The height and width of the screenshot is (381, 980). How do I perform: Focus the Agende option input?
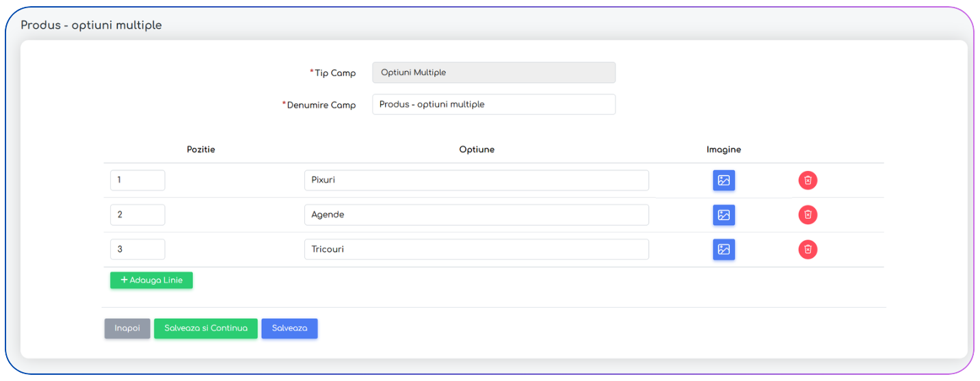point(476,215)
